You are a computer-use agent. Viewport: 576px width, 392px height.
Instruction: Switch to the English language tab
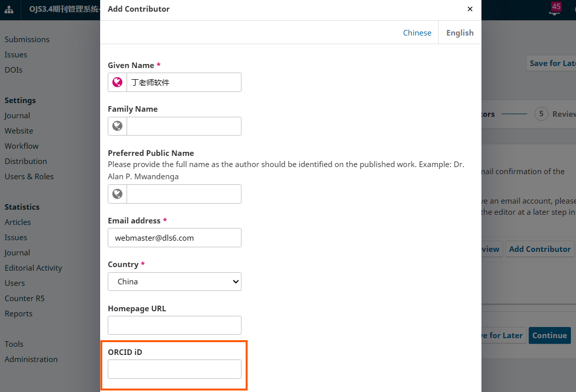(x=460, y=32)
